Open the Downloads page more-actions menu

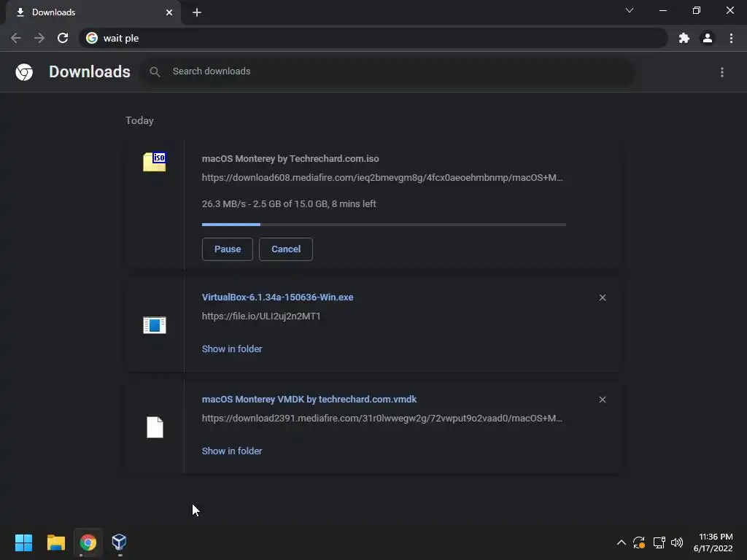coord(722,72)
